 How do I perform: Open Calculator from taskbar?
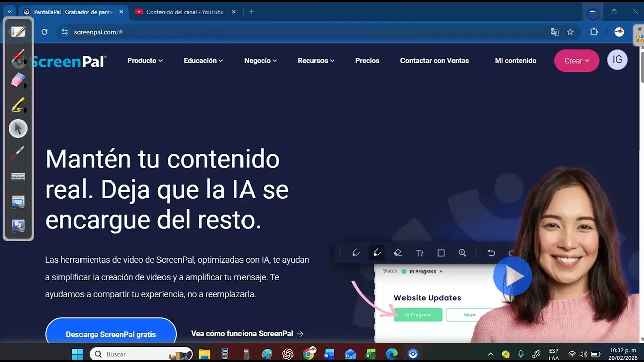point(225,354)
